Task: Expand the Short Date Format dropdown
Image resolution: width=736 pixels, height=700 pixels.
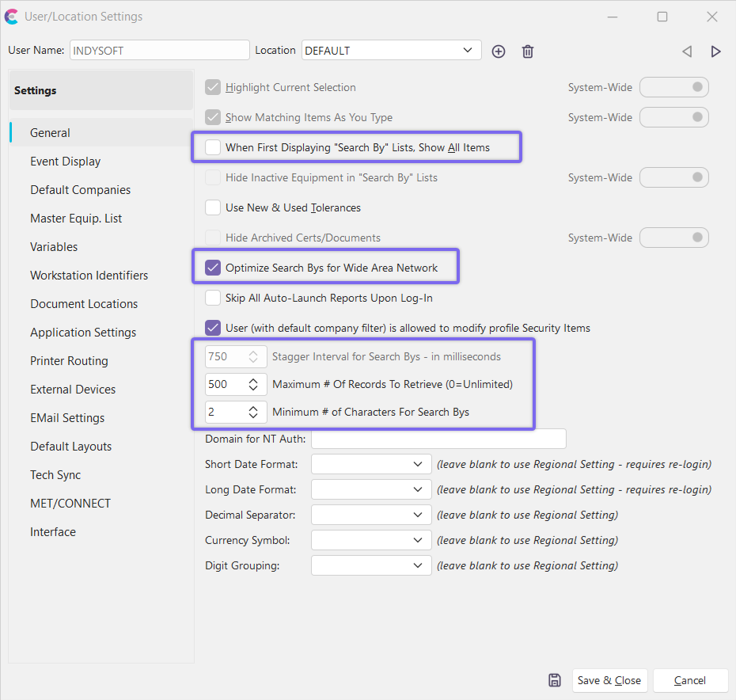Action: pyautogui.click(x=418, y=464)
